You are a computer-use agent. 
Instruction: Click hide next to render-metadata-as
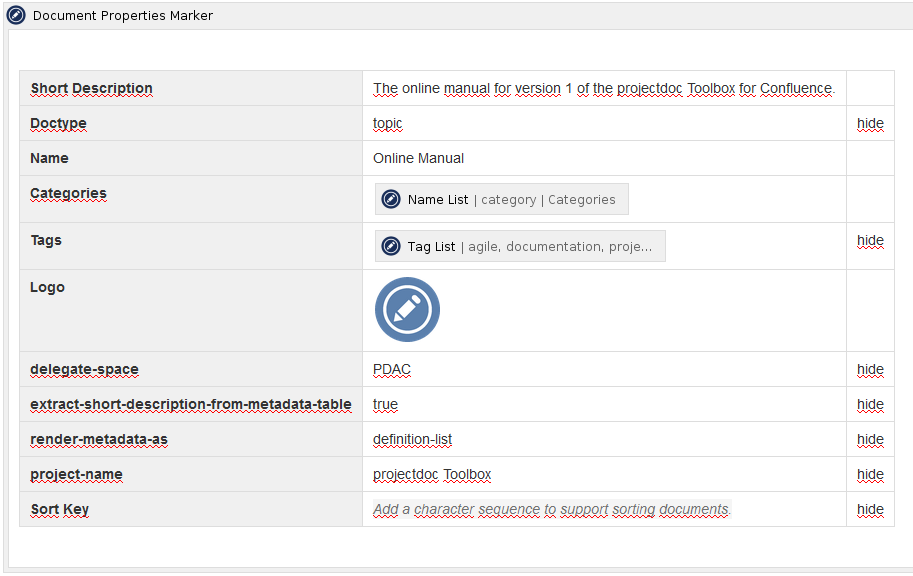pos(870,440)
